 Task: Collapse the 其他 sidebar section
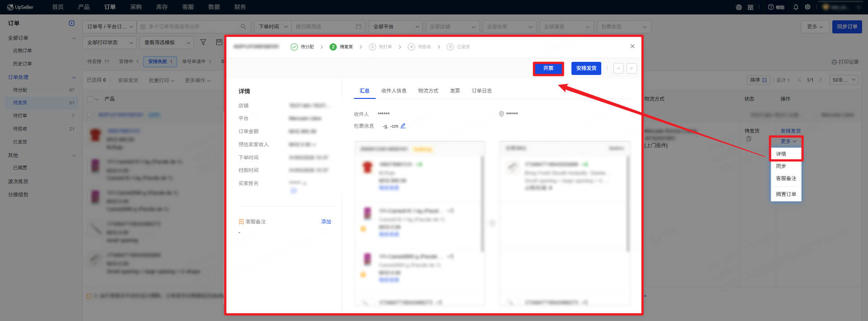[x=74, y=155]
